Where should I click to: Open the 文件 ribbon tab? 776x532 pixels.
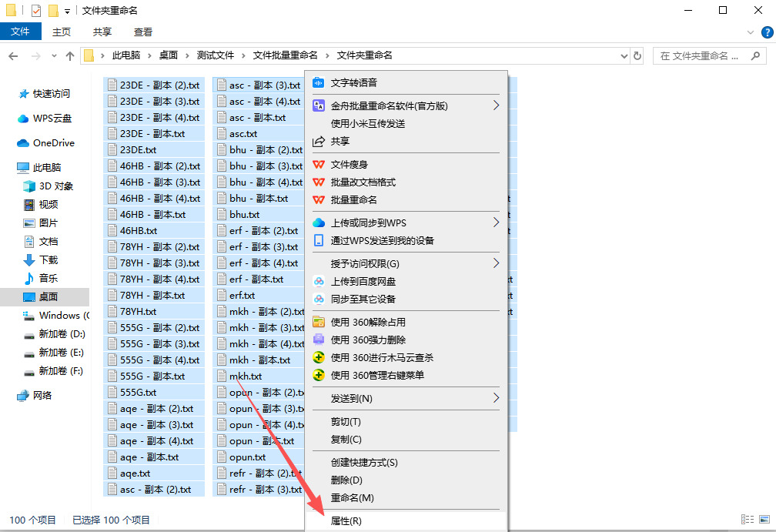(x=20, y=32)
